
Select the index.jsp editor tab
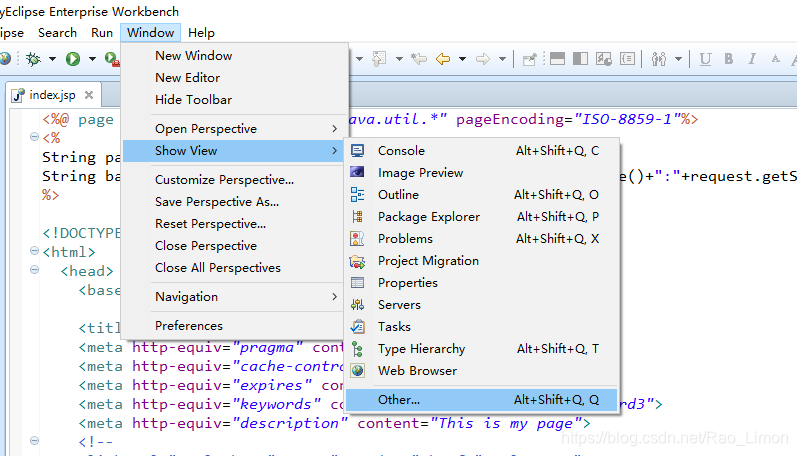pos(52,95)
